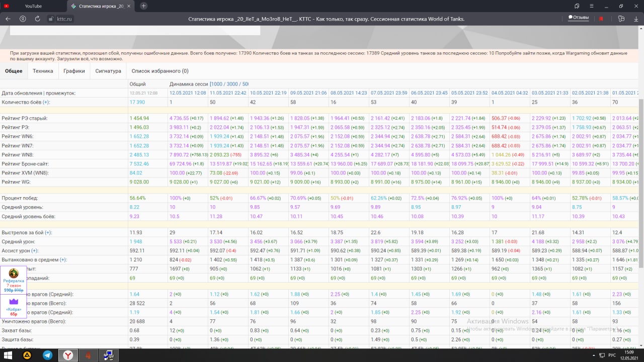
Task: Open the Сигнатура tab
Action: click(108, 71)
